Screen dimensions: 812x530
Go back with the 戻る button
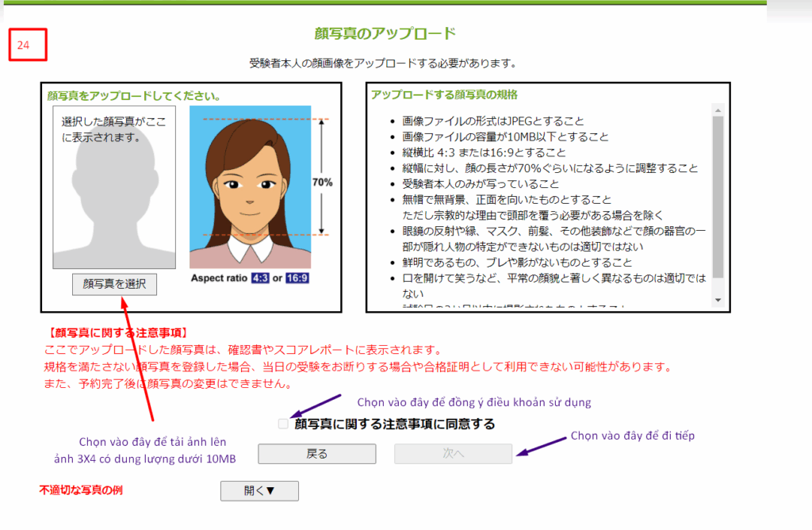tap(316, 454)
